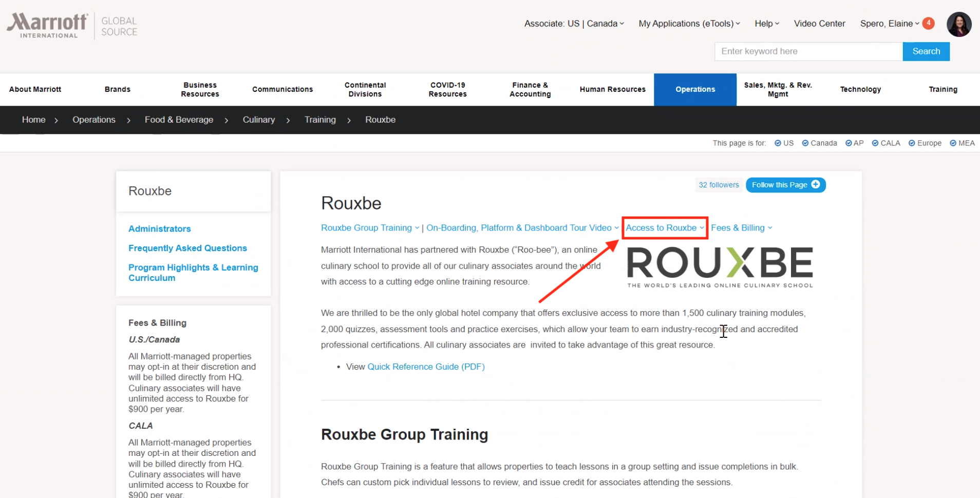The width and height of the screenshot is (980, 498).
Task: Go to Operations in the breadcrumb
Action: tap(93, 120)
